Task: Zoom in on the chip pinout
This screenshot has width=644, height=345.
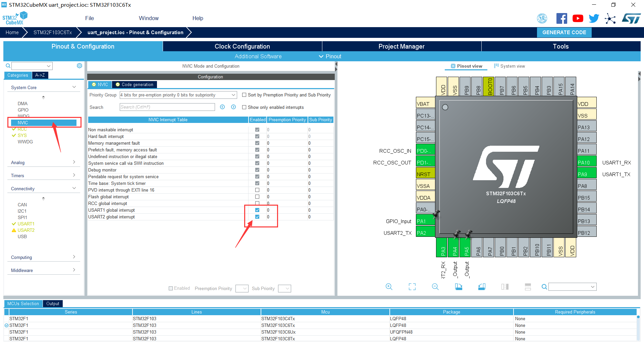Action: [x=389, y=287]
